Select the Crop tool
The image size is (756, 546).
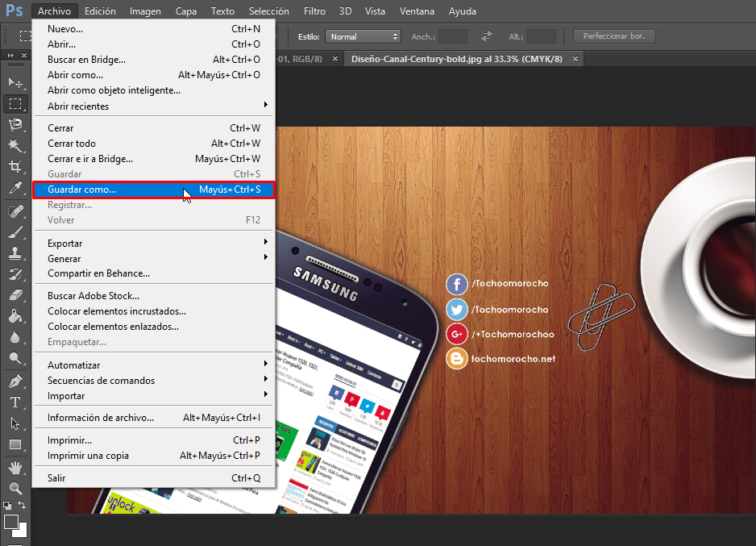click(15, 167)
